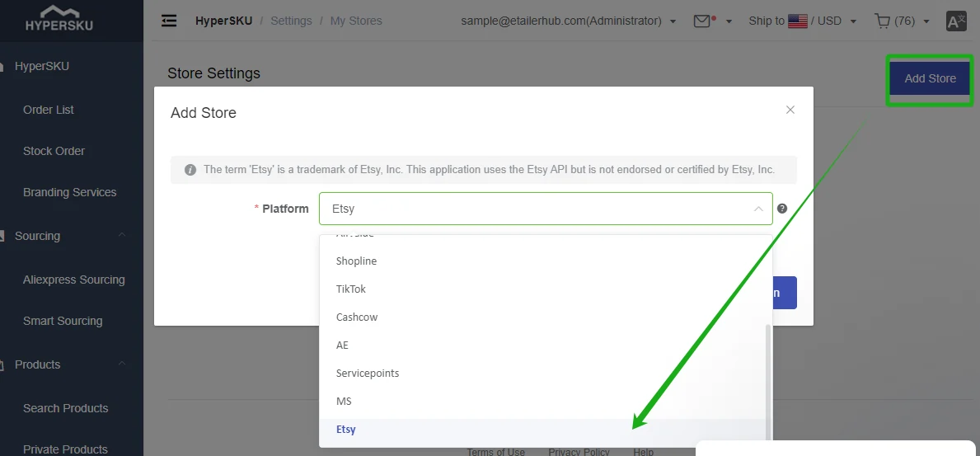
Task: Collapse the Sourcing sidebar section
Action: [x=122, y=235]
